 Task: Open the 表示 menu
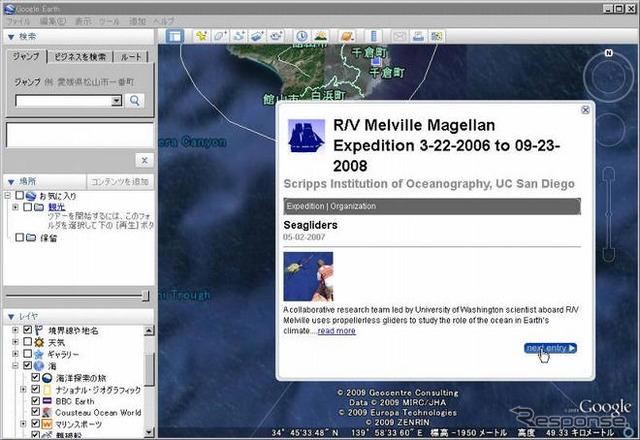(83, 21)
